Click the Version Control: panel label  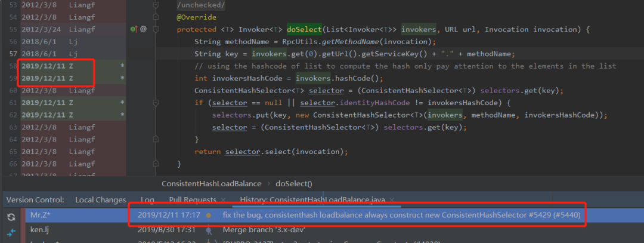(35, 200)
